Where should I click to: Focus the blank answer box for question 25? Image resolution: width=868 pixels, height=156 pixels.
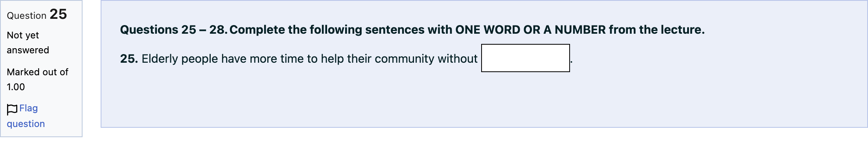pos(526,58)
